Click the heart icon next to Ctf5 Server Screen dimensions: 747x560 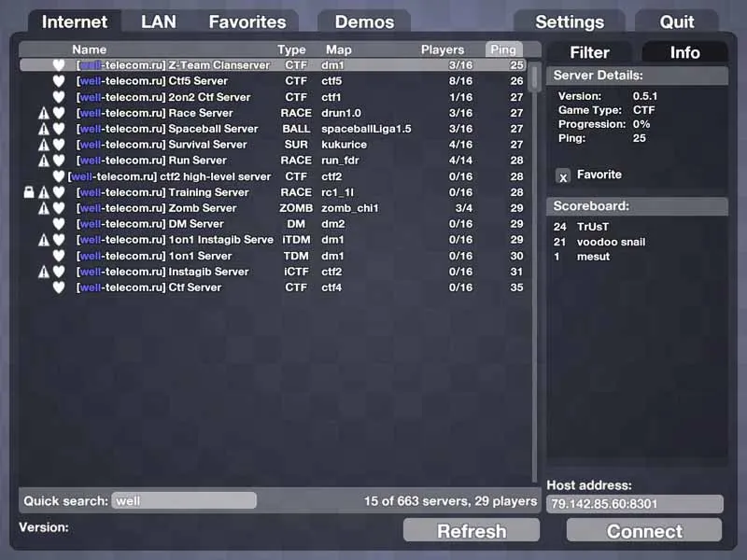(59, 81)
